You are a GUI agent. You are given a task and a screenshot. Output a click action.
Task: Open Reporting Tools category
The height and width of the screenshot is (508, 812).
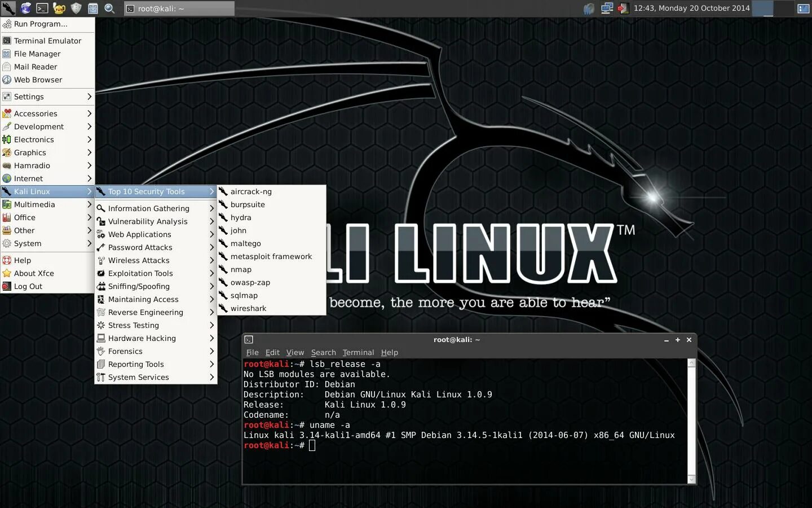(x=156, y=364)
